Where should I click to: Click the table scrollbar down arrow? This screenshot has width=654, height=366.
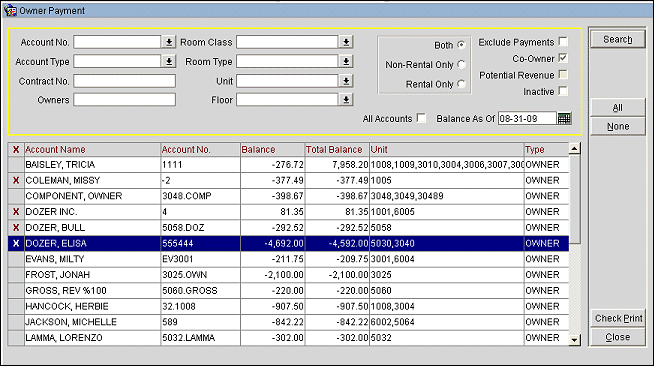point(574,340)
